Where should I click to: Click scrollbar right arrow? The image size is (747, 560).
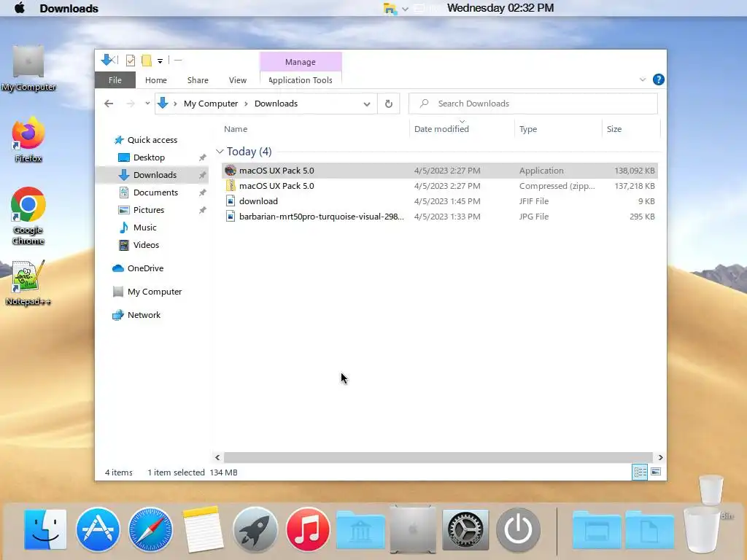coord(660,457)
